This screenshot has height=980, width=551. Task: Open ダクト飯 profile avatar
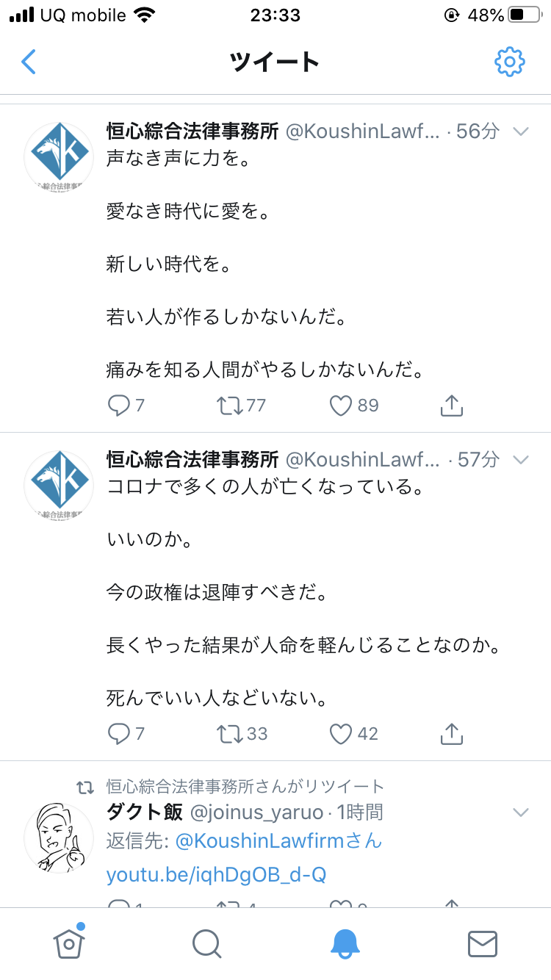point(59,837)
